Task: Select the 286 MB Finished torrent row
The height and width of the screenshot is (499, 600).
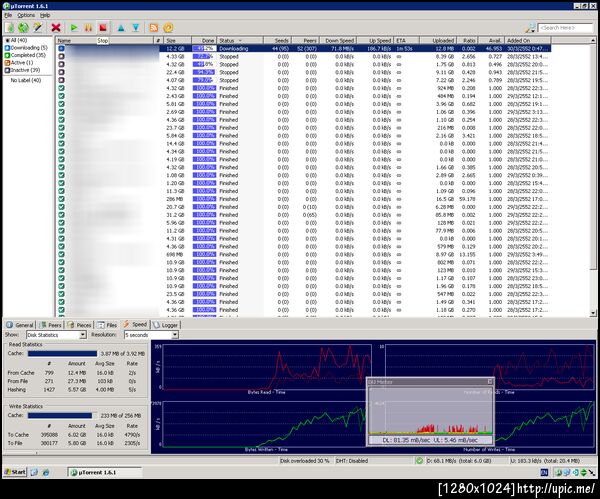Action: (304, 199)
